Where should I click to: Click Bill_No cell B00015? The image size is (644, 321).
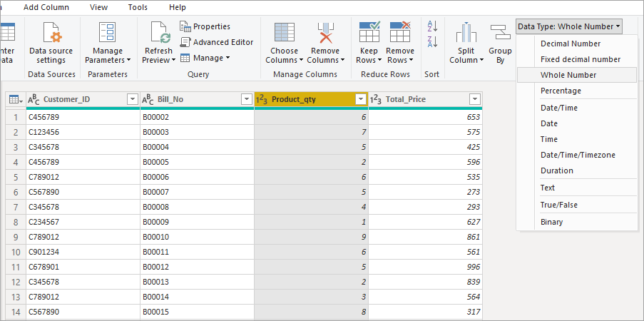tap(197, 312)
